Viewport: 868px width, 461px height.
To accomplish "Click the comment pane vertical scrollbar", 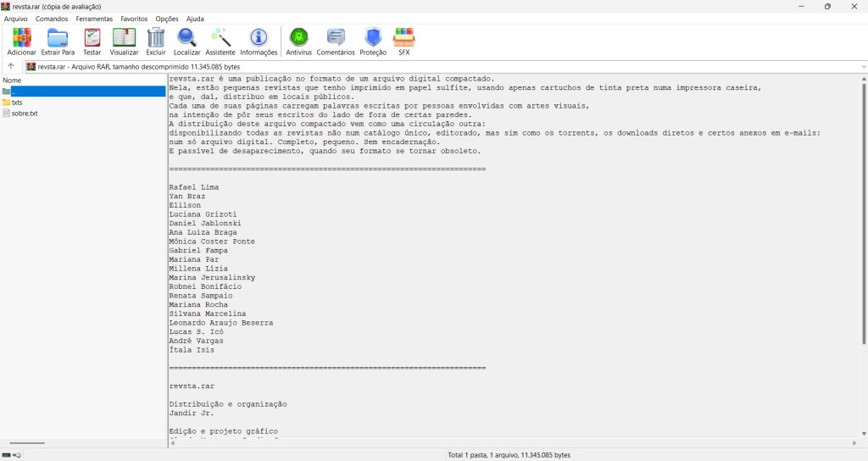I will (863, 254).
